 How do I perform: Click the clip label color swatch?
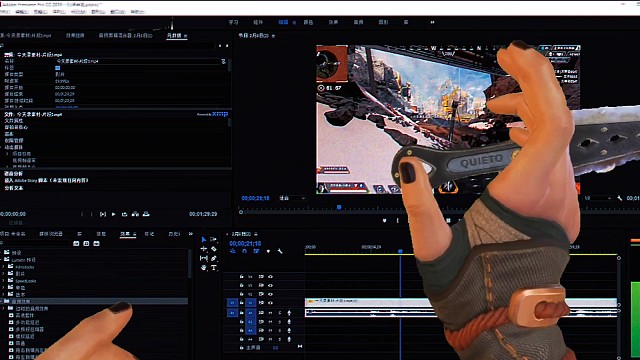[x=58, y=68]
